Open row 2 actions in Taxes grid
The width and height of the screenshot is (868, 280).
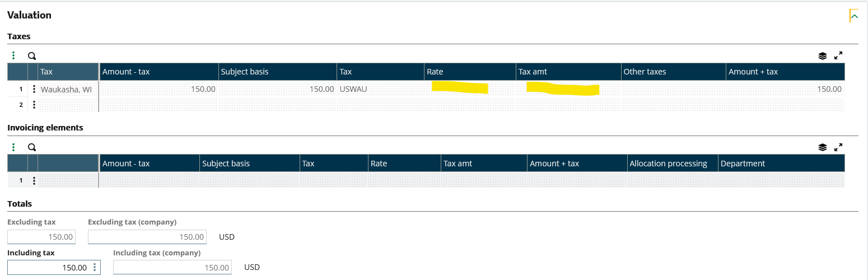tap(34, 104)
